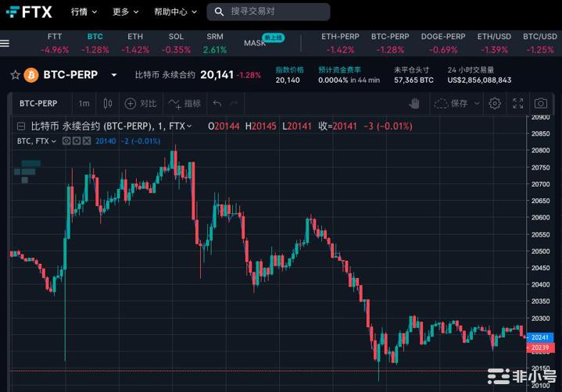Click the 20239 red price label
Viewport: 562px width, 392px height.
(x=540, y=347)
